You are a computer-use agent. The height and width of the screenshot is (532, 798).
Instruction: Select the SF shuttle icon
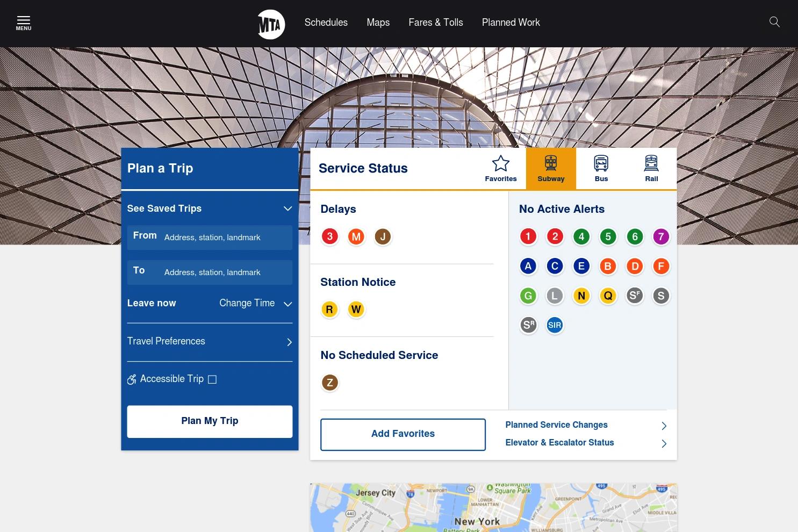pos(635,296)
